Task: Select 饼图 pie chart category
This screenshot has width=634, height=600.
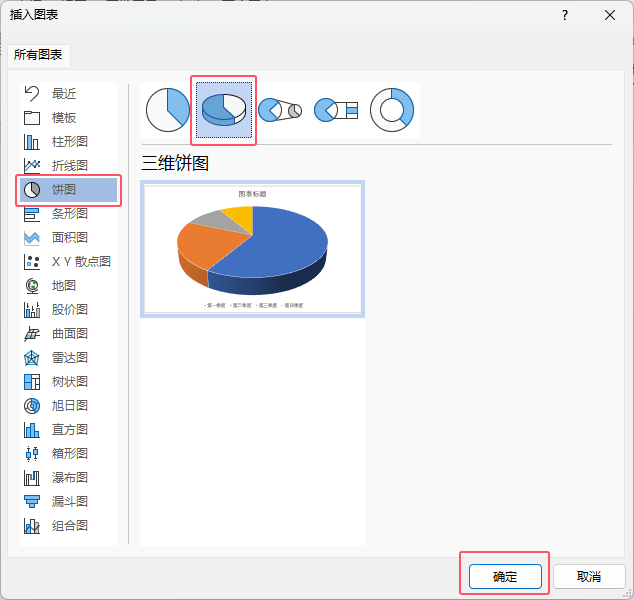Action: point(68,190)
